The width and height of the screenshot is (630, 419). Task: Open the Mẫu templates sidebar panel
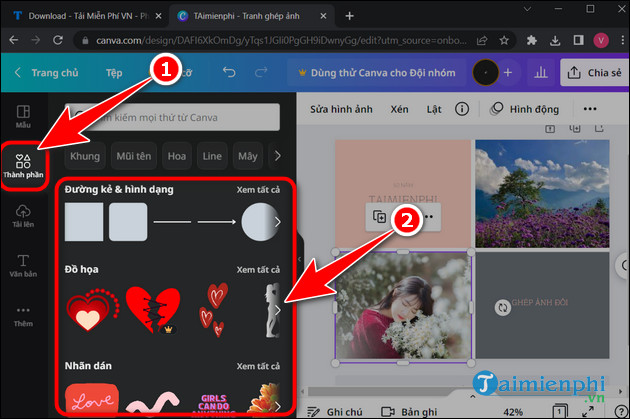23,117
